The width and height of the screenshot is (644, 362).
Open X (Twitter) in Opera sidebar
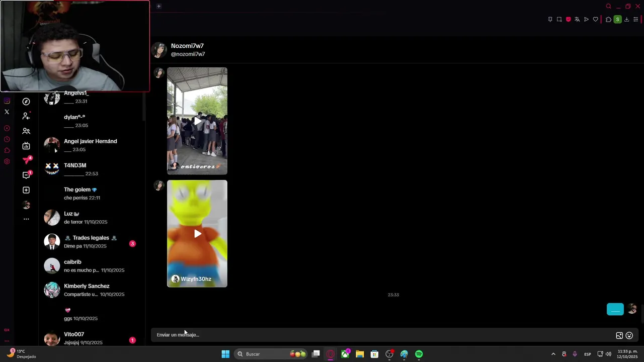(x=7, y=112)
